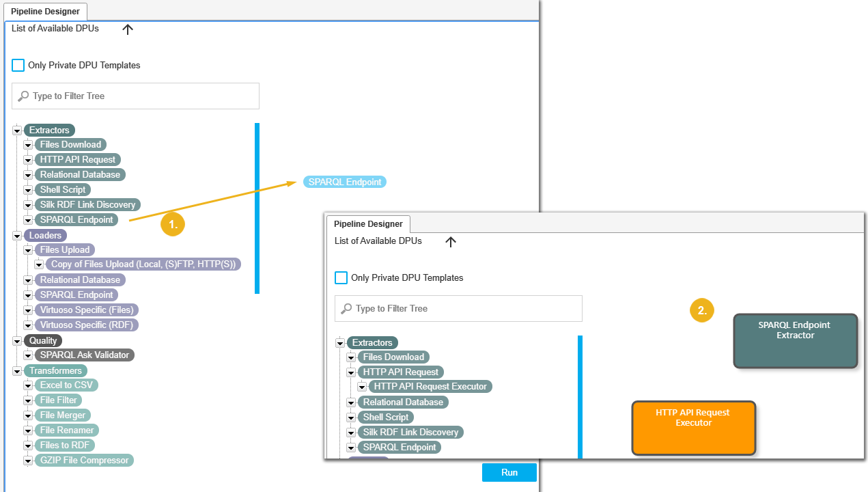
Task: Toggle the Quality group expand arrow
Action: (17, 341)
